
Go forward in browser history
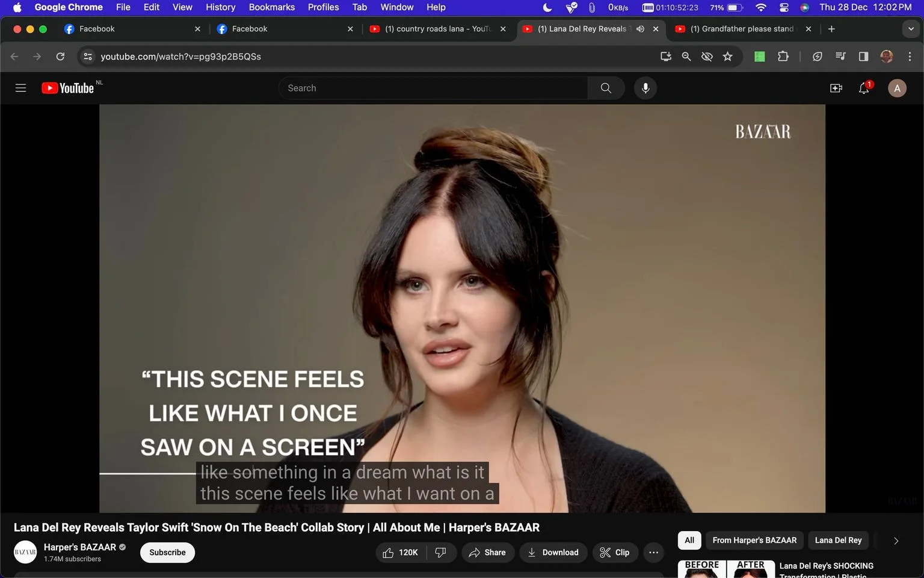tap(37, 57)
